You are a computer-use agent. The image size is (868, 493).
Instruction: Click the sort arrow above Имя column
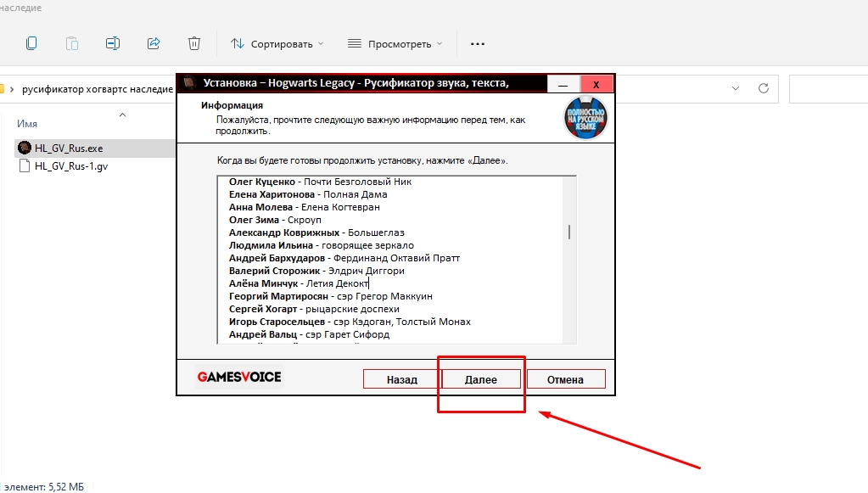tap(123, 115)
